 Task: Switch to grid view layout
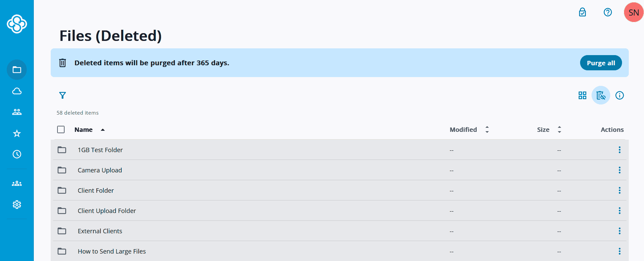582,95
